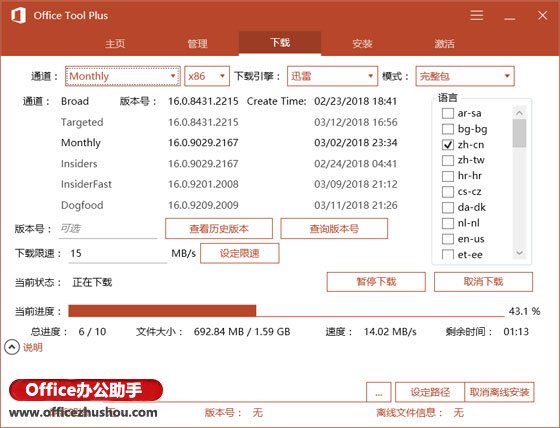Click version 16.0.9209.2009
The width and height of the screenshot is (560, 428).
[203, 205]
